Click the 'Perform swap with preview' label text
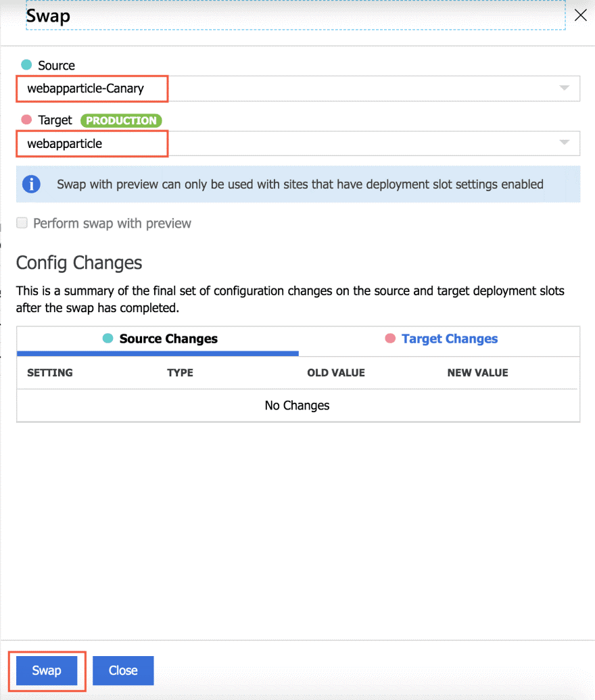Screen dimensions: 595x700 pos(112,224)
